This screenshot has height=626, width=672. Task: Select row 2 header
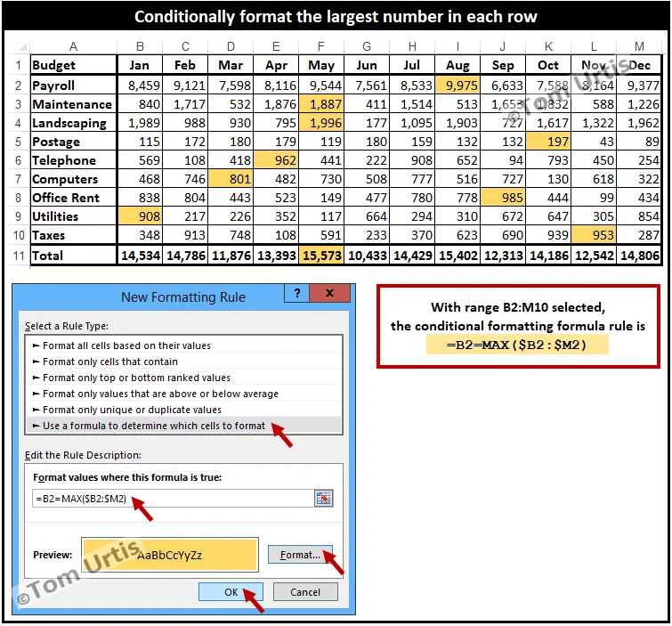18,85
